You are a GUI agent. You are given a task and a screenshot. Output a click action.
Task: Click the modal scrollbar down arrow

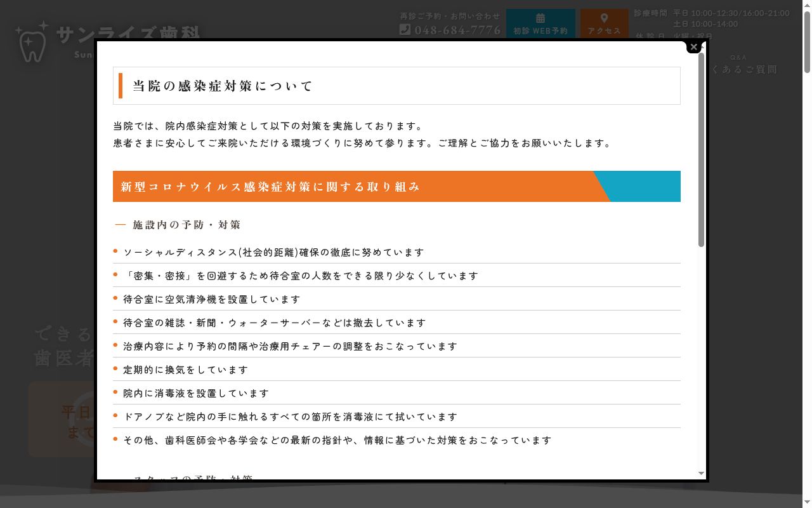click(701, 473)
